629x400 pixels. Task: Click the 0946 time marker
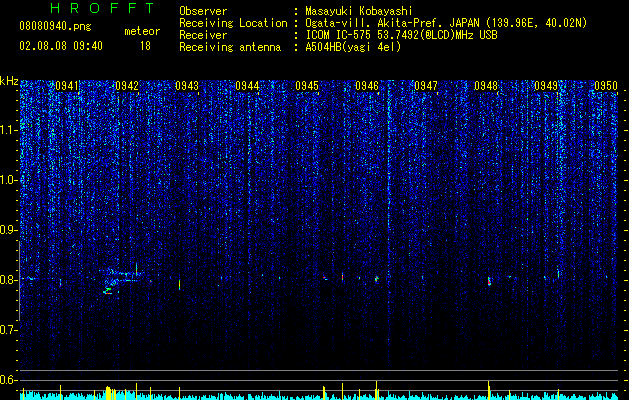point(367,86)
